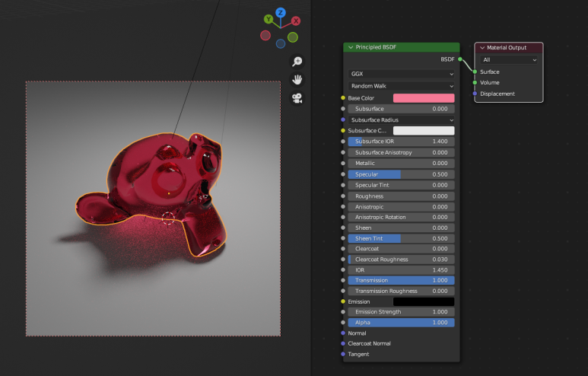The image size is (588, 376).
Task: Click the Z axis on navigation gizmo
Action: click(x=281, y=13)
